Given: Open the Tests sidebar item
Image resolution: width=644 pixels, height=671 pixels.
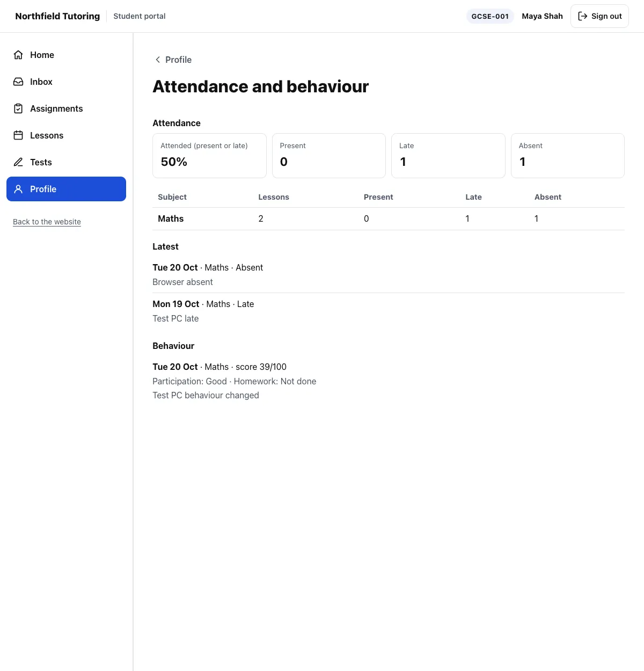Looking at the screenshot, I should pos(66,162).
